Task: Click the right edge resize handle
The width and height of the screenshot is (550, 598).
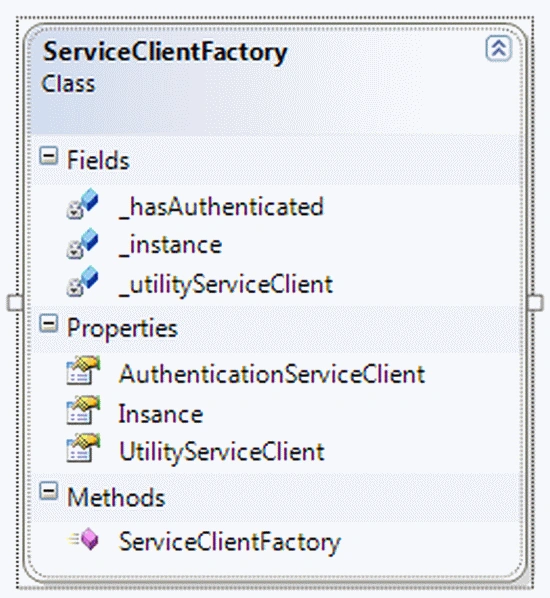Action: click(x=536, y=303)
